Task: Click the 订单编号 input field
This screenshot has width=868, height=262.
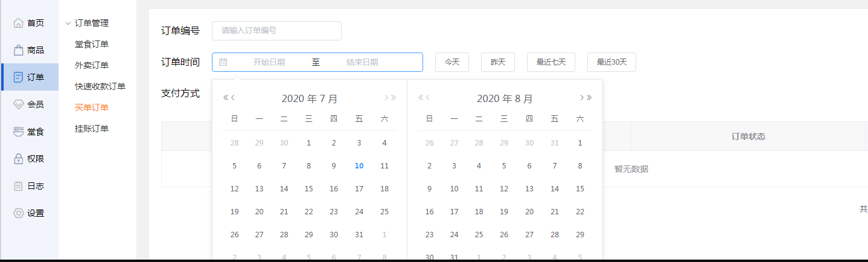Action: (276, 31)
